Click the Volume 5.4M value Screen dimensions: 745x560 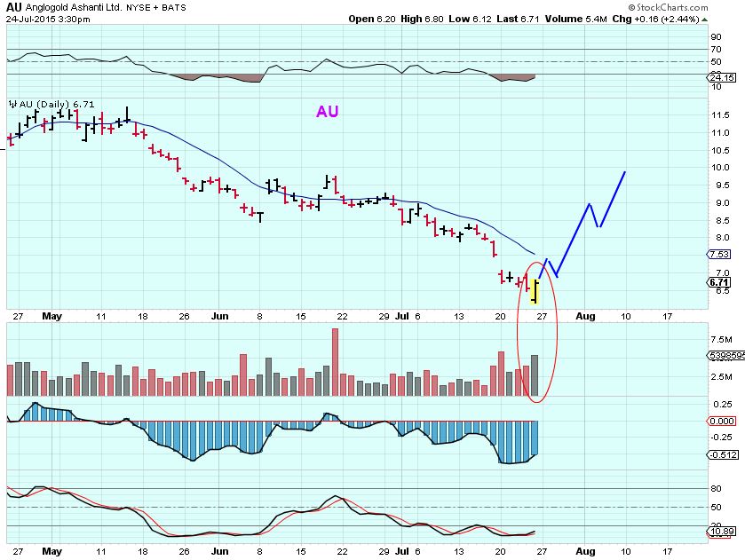[576, 19]
